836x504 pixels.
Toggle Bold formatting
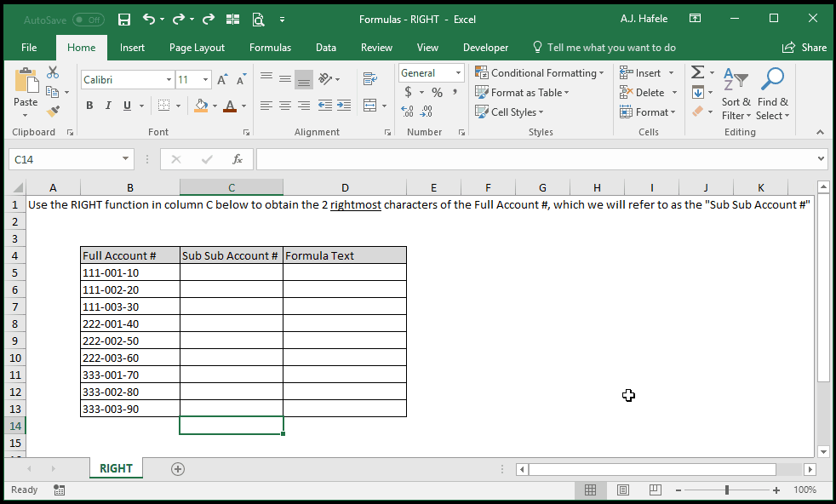click(89, 105)
